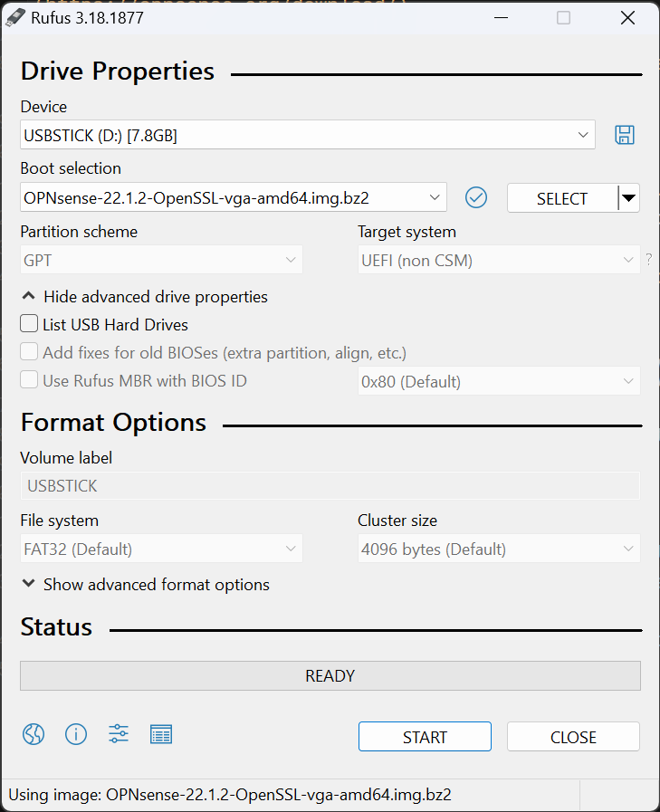Viewport: 660px width, 812px height.
Task: Click the SELECT button to choose image
Action: 561,198
